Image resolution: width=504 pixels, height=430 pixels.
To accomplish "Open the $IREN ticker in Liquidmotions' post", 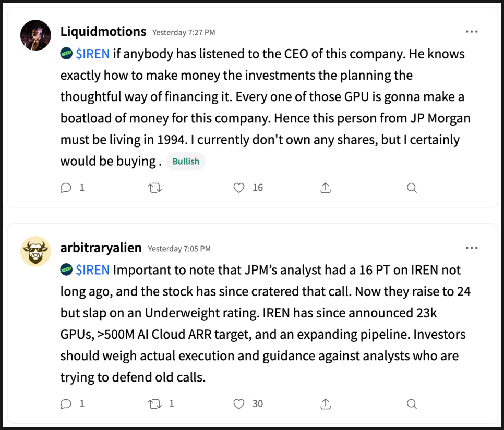I will tap(92, 54).
